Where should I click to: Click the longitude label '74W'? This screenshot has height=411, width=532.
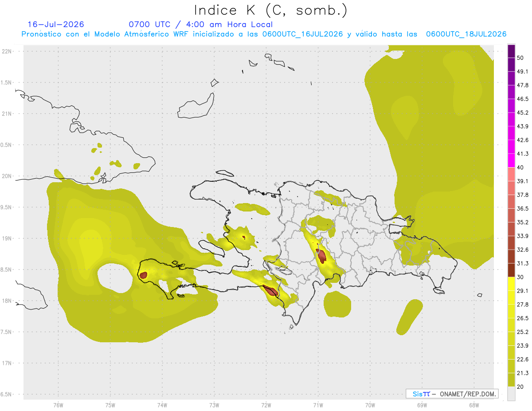pos(162,405)
